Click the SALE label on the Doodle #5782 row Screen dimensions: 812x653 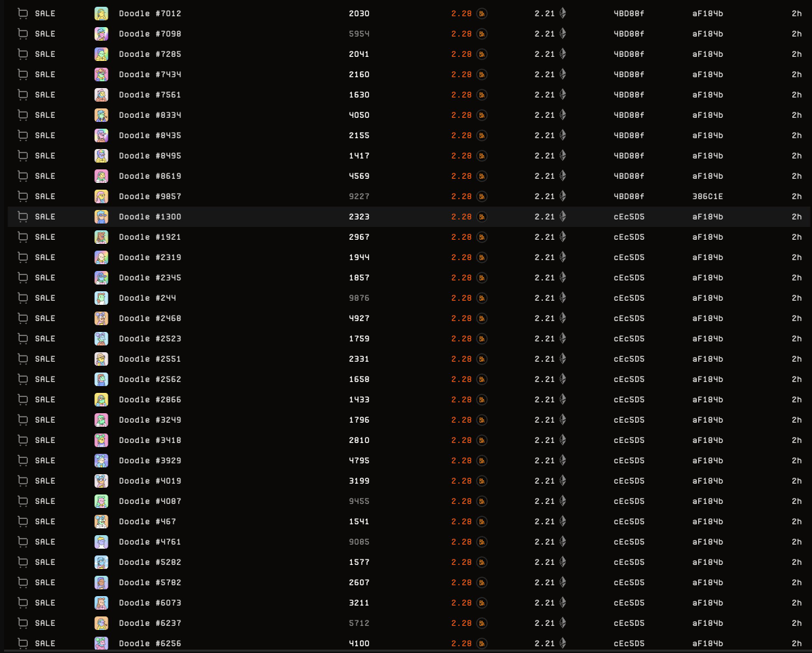[x=45, y=583]
